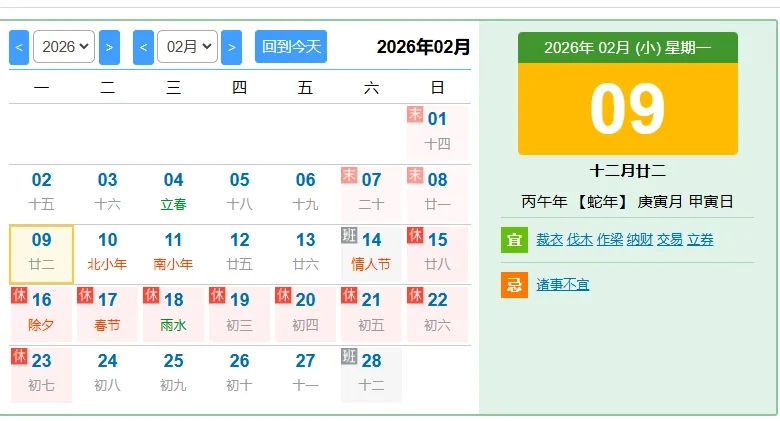This screenshot has height=421, width=780.
Task: Select date 06 十九
Action: (305, 193)
